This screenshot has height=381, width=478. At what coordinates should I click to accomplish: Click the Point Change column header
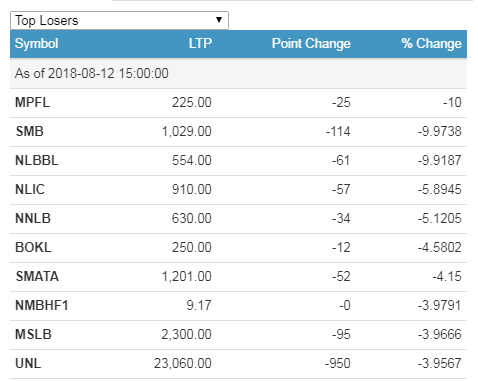[311, 44]
